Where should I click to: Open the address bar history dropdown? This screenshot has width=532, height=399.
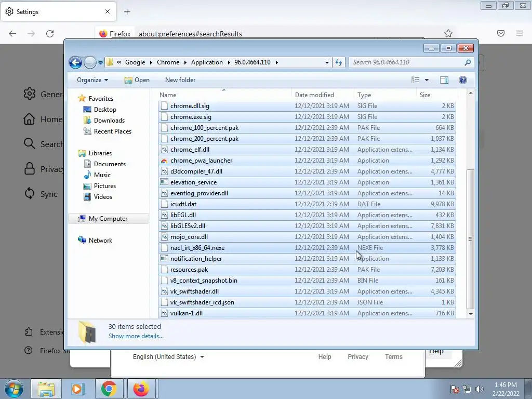(x=327, y=63)
